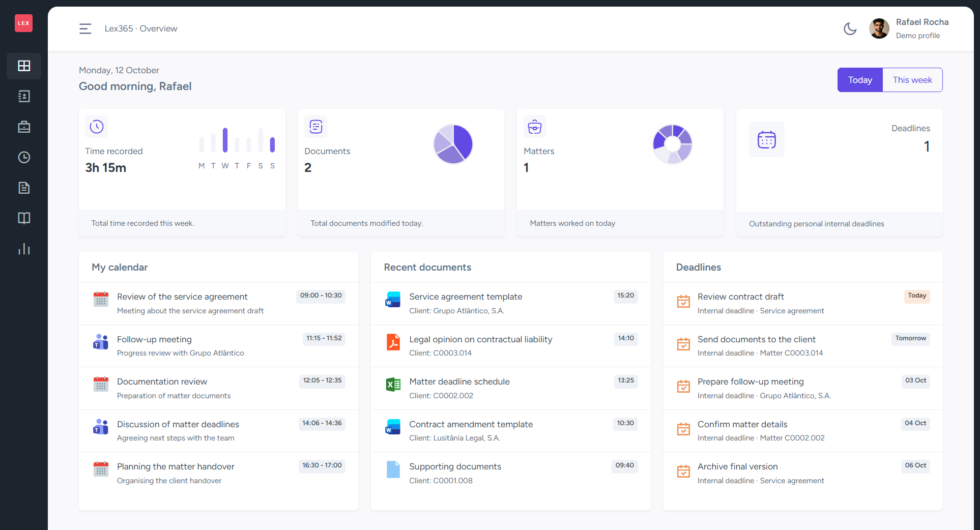
Task: Switch to This week view
Action: [912, 80]
